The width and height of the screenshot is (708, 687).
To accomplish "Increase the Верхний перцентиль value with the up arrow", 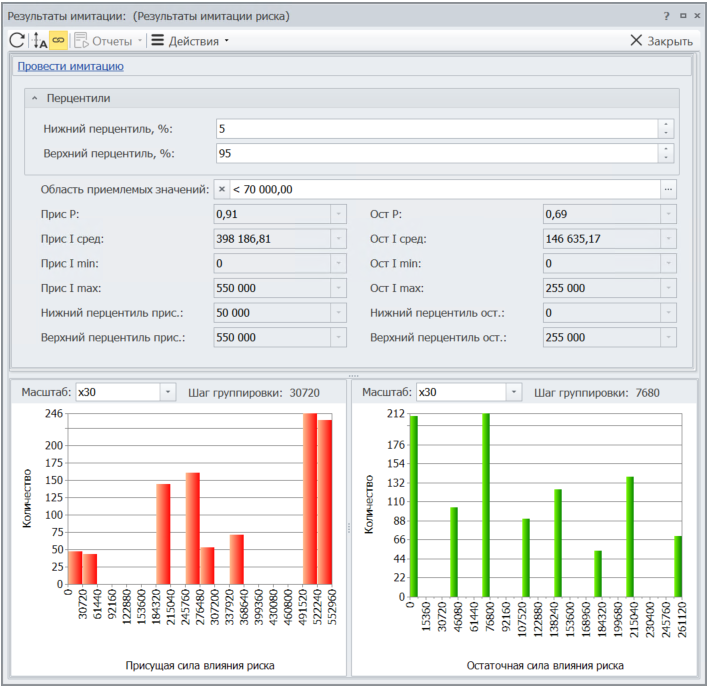I will coord(666,149).
